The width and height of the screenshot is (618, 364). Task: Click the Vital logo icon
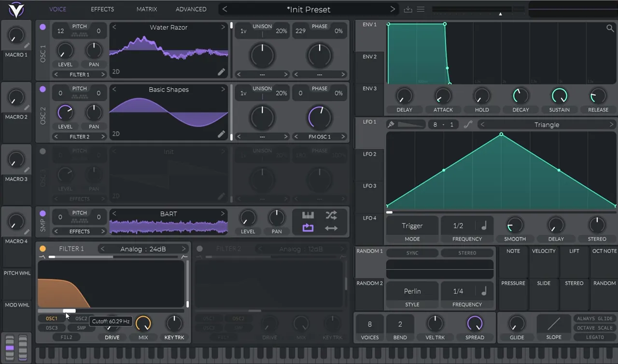pos(16,9)
